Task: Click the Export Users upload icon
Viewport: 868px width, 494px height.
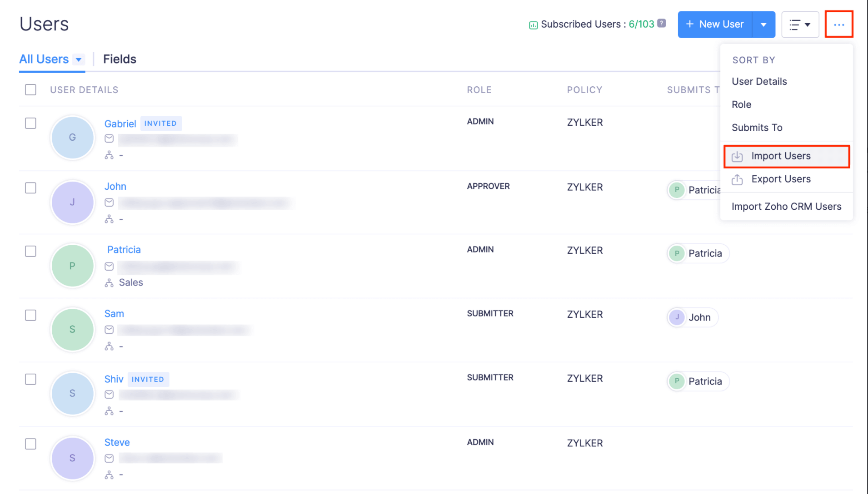Action: [x=737, y=180]
